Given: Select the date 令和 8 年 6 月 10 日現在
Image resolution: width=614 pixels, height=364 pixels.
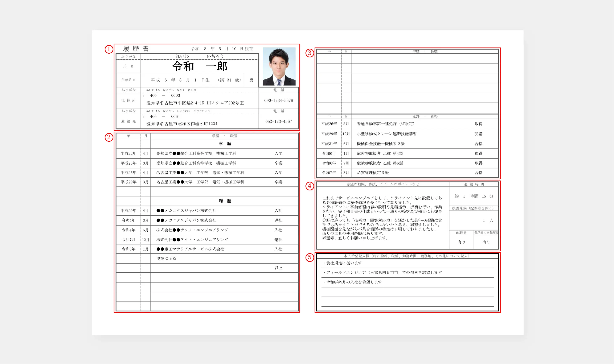Looking at the screenshot, I should 222,49.
